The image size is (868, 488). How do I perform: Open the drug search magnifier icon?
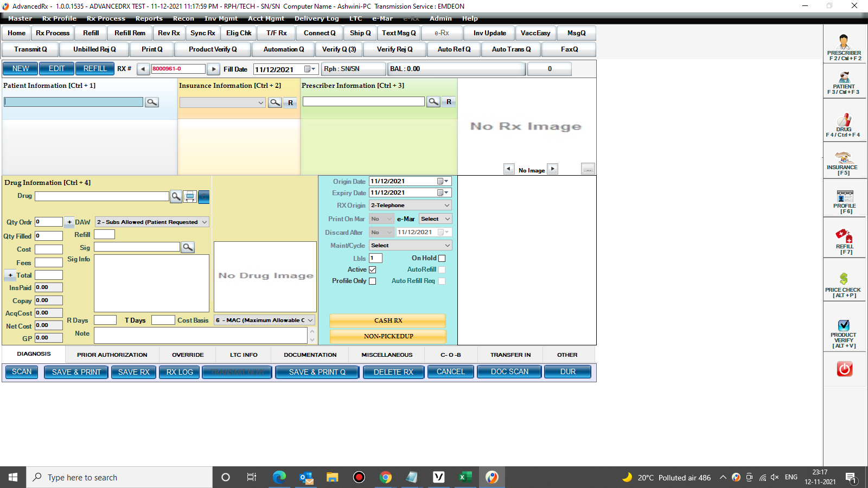point(176,197)
